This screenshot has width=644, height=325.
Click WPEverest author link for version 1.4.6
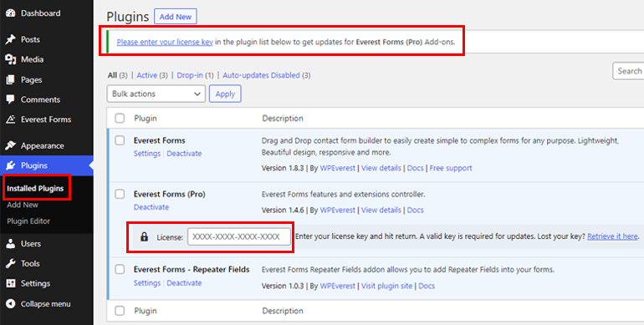pyautogui.click(x=338, y=210)
